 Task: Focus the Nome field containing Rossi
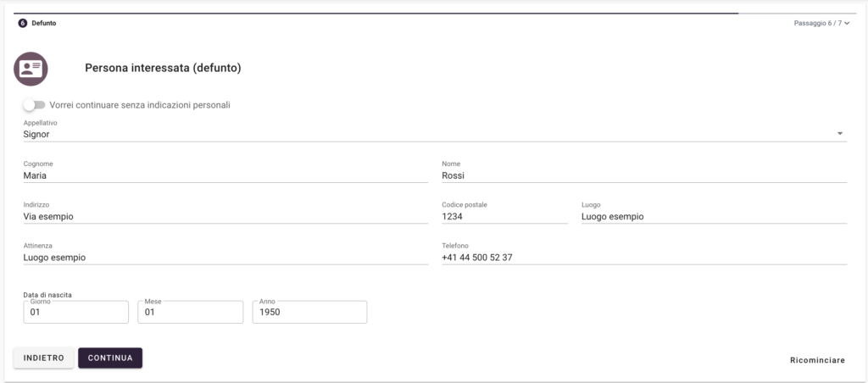(x=643, y=175)
